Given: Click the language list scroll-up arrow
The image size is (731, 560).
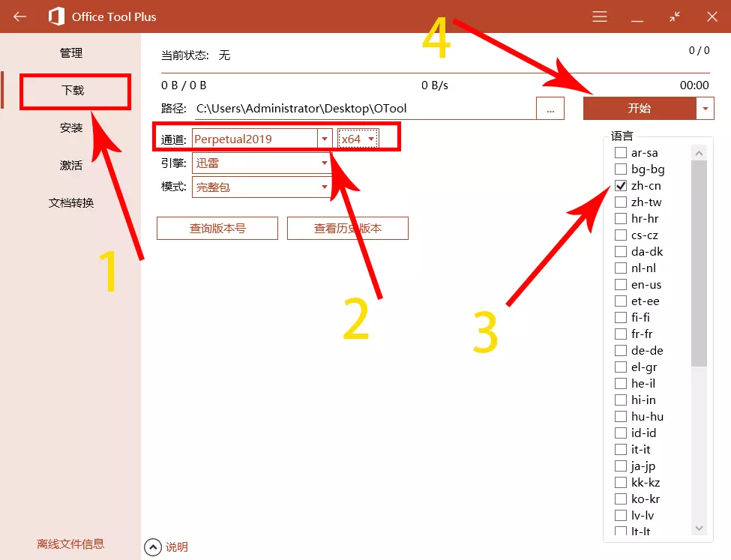Looking at the screenshot, I should pyautogui.click(x=699, y=153).
